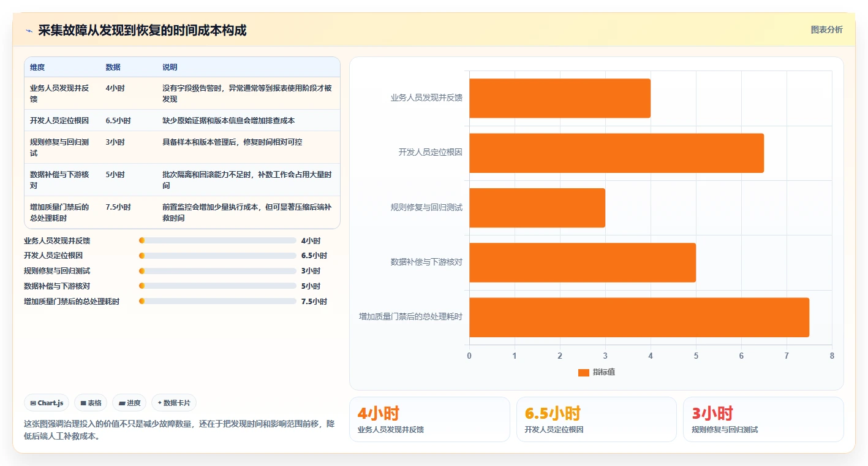Click the chart bar for 增加质量门禁后的总处理耗时
The image size is (868, 466).
640,317
